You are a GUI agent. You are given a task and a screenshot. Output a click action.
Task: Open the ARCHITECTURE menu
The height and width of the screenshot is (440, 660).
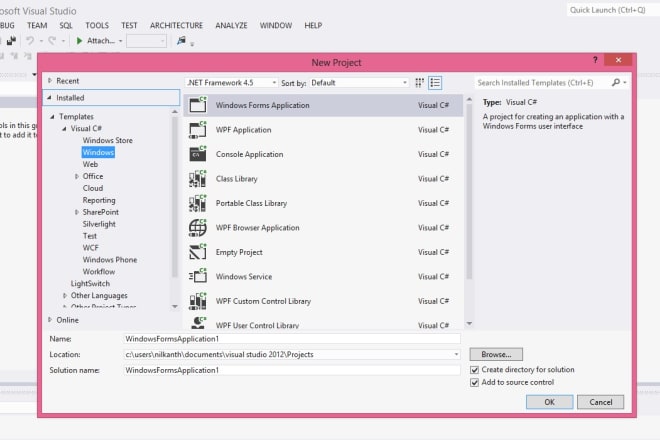pyautogui.click(x=176, y=25)
